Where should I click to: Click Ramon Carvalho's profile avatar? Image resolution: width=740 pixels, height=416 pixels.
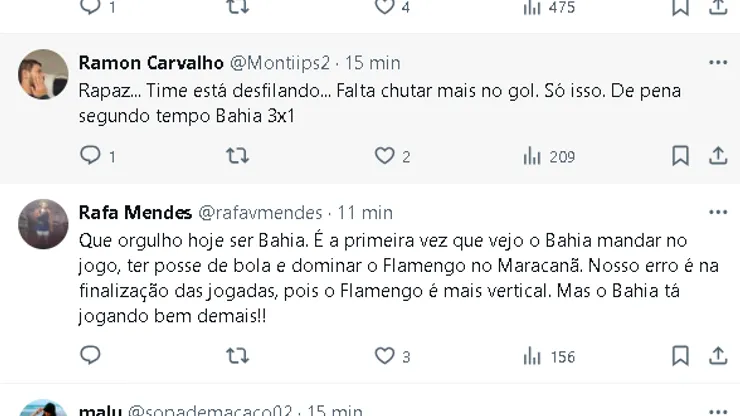click(43, 74)
